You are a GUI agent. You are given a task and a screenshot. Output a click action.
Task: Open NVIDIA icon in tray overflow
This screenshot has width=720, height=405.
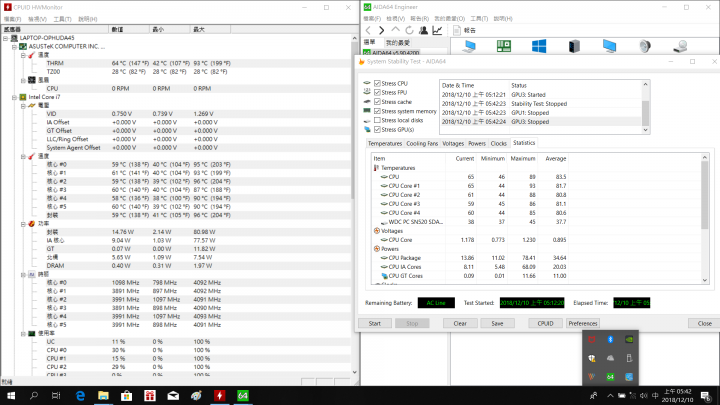pyautogui.click(x=629, y=340)
